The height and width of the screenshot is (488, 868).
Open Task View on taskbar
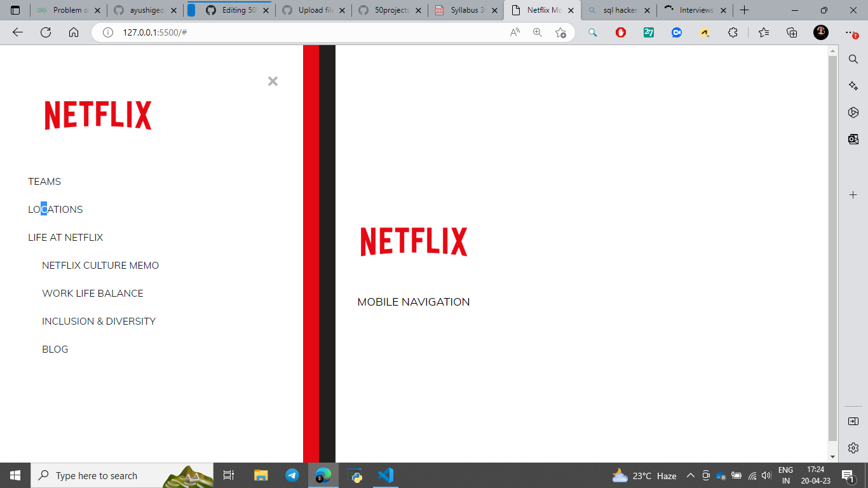click(229, 475)
